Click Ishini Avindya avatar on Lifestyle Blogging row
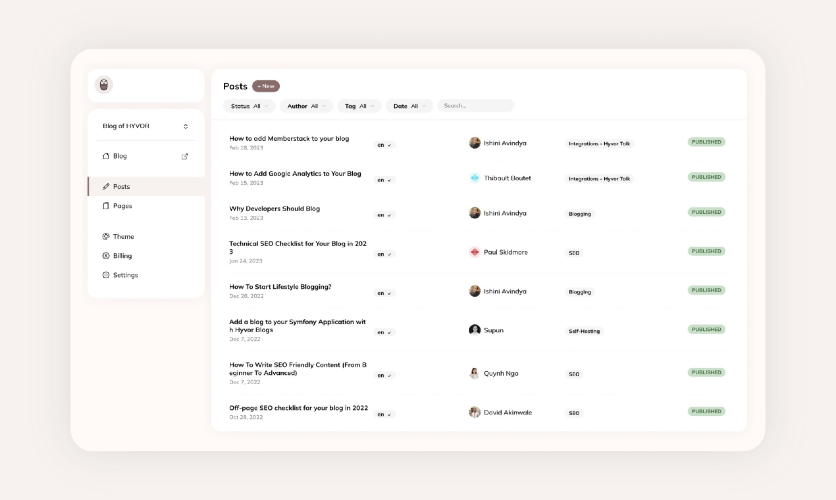The image size is (836, 500). (x=475, y=291)
